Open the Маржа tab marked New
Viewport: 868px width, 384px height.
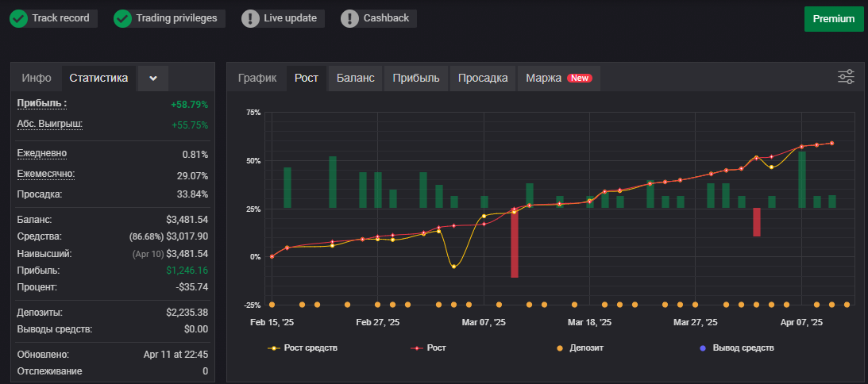click(x=559, y=78)
